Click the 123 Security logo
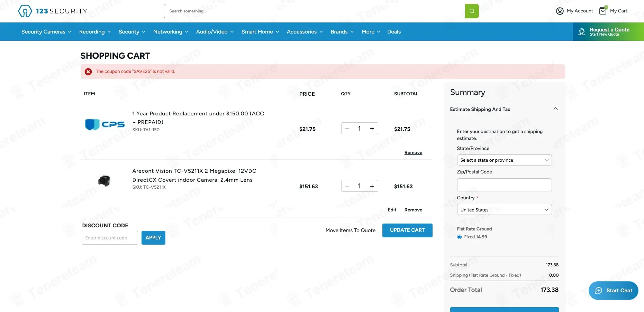Image resolution: width=644 pixels, height=312 pixels. [x=53, y=11]
